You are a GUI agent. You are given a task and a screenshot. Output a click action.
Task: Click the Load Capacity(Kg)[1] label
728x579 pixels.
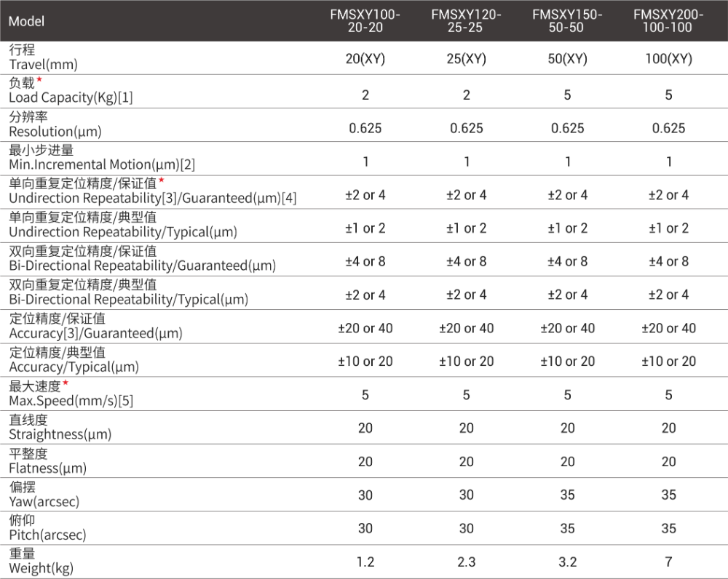(x=71, y=97)
